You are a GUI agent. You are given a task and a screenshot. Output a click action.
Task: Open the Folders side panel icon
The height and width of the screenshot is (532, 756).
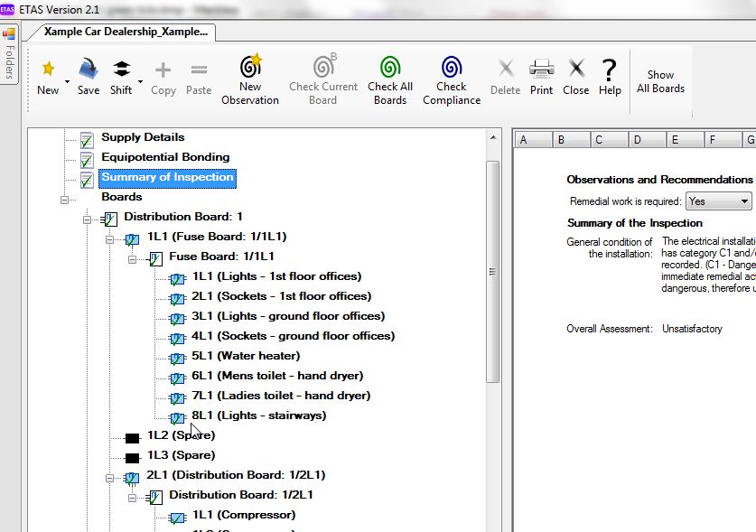click(9, 33)
